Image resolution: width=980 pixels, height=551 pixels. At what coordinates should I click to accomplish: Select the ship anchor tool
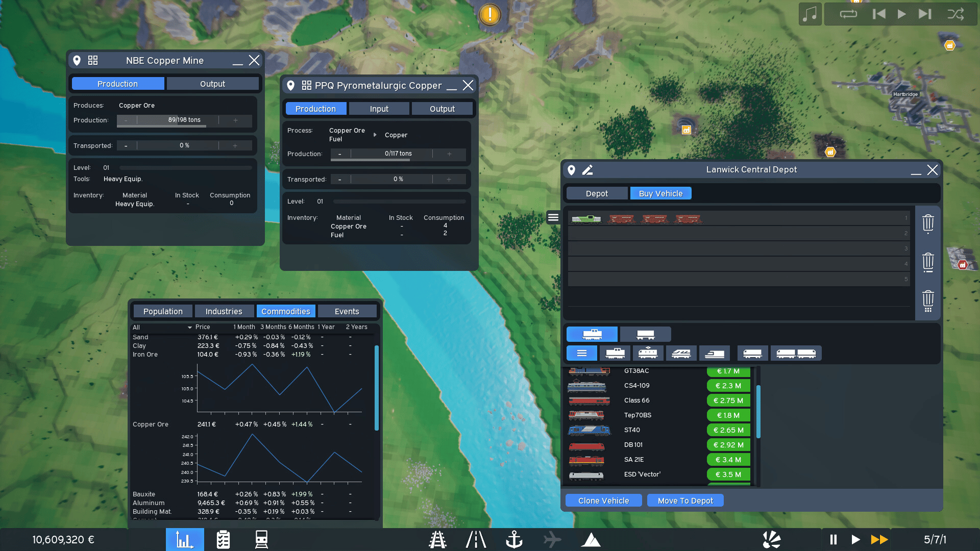(x=513, y=539)
